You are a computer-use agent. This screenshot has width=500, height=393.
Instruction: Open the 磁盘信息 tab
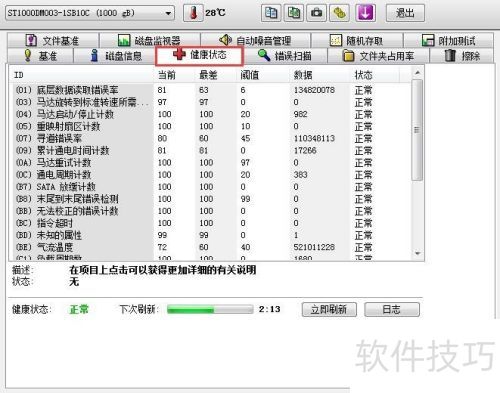point(114,56)
